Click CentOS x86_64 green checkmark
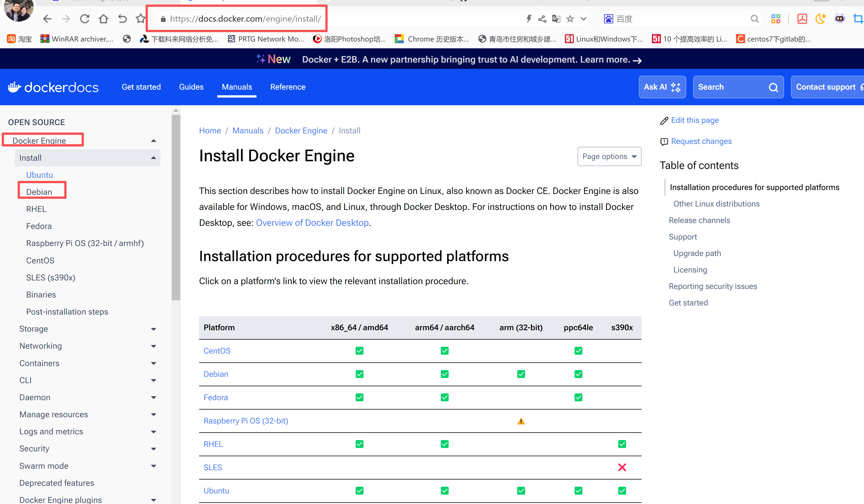This screenshot has height=504, width=864. tap(359, 351)
